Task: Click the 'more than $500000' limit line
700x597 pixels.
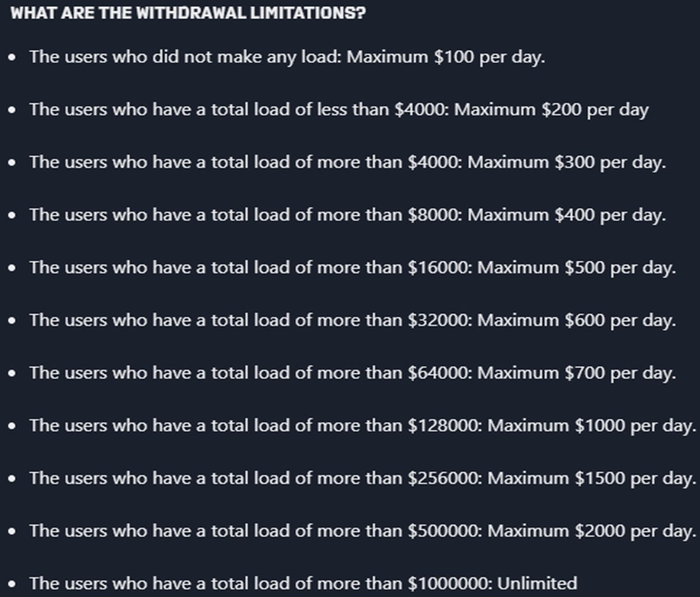Action: pos(363,531)
